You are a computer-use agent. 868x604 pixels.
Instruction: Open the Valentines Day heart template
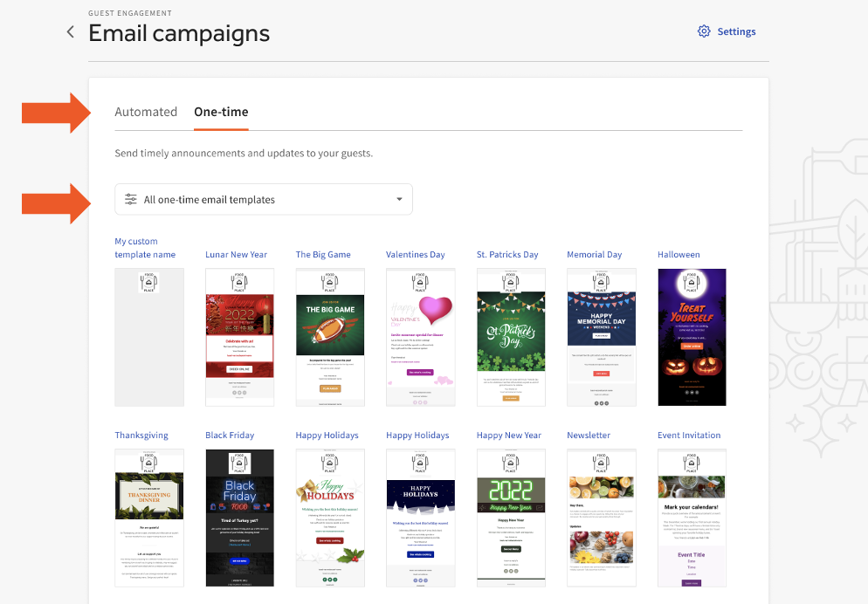tap(420, 337)
